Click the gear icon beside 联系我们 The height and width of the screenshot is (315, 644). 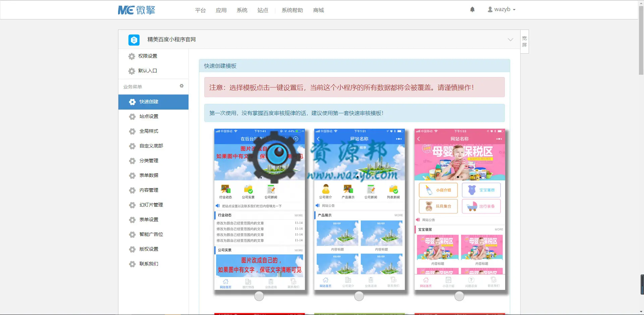coord(132,264)
